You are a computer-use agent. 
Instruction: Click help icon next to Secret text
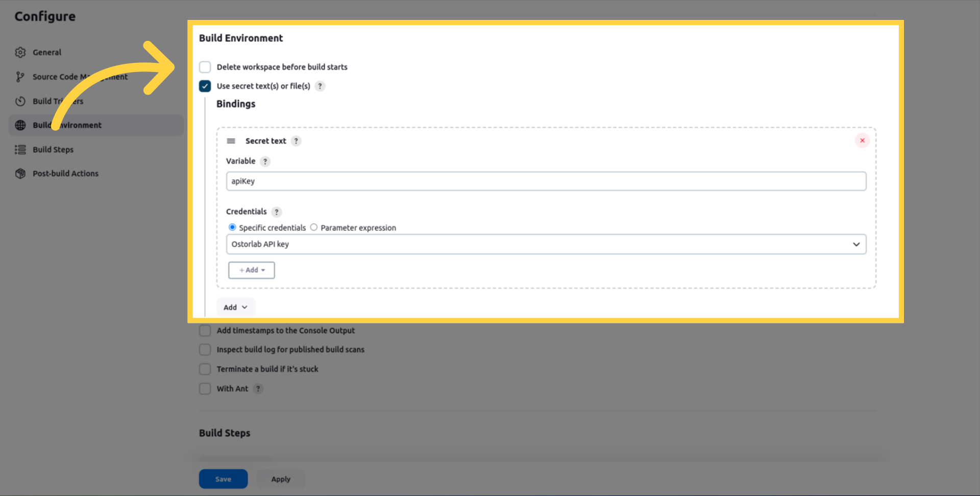pyautogui.click(x=296, y=141)
